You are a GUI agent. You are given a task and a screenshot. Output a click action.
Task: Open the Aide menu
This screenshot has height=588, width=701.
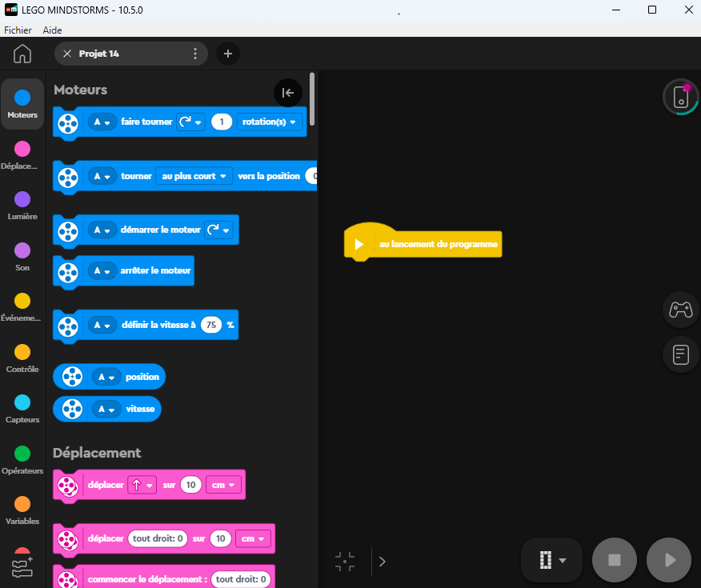[52, 30]
